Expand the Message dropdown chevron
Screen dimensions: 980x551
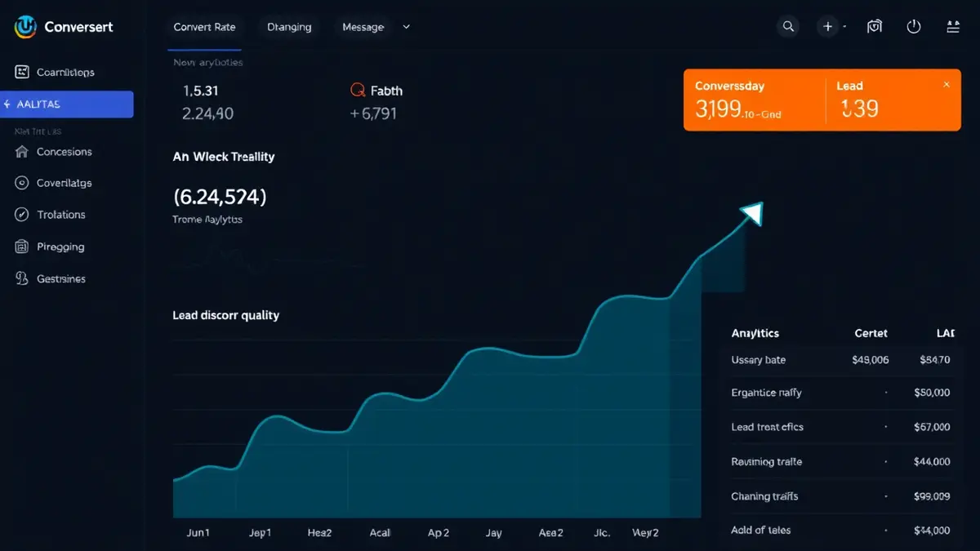[x=407, y=27]
